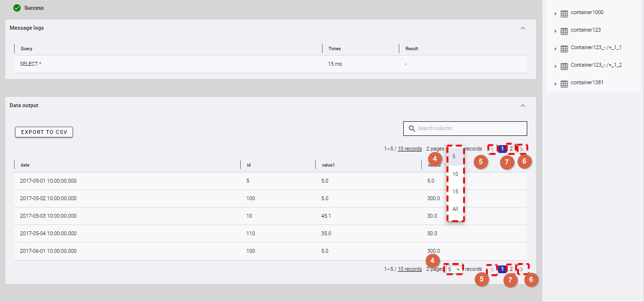This screenshot has width=644, height=302.
Task: Open the top '10 records' link
Action: coord(410,149)
